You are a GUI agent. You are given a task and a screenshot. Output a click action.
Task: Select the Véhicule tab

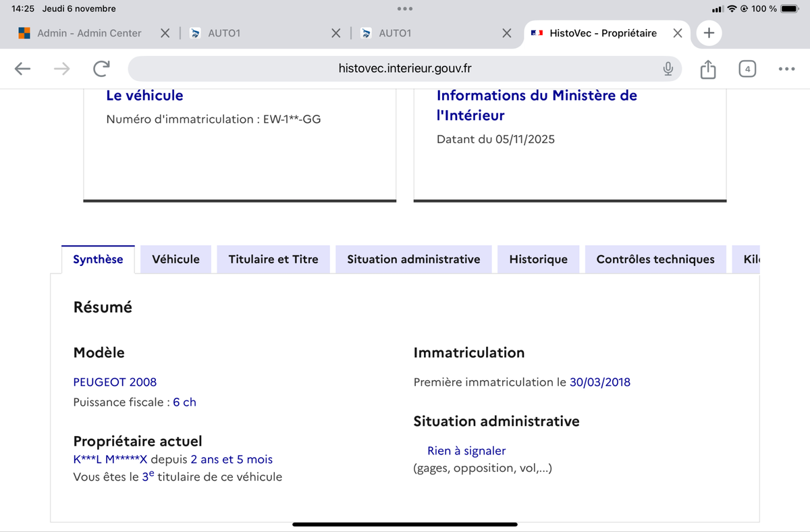(x=175, y=259)
